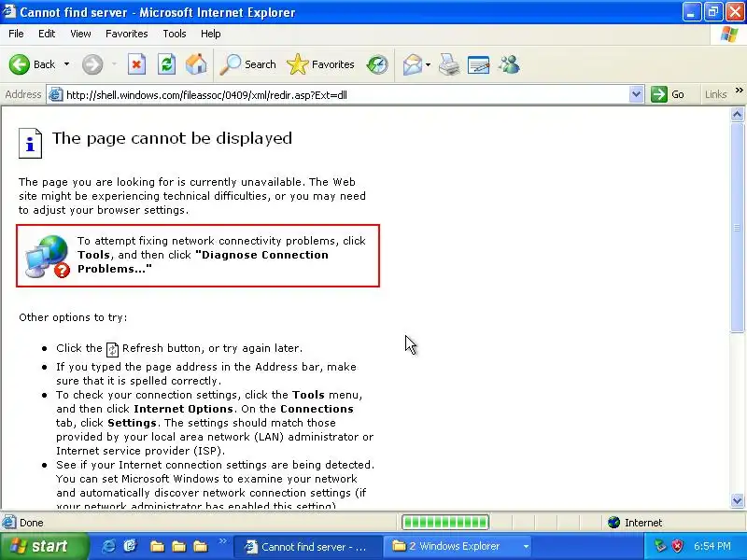Click the status bar progress indicator

click(445, 523)
